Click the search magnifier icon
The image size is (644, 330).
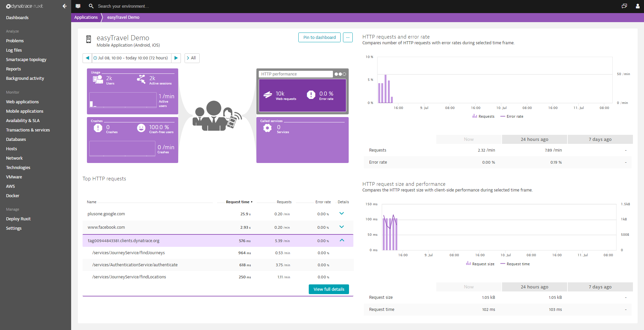pyautogui.click(x=91, y=6)
